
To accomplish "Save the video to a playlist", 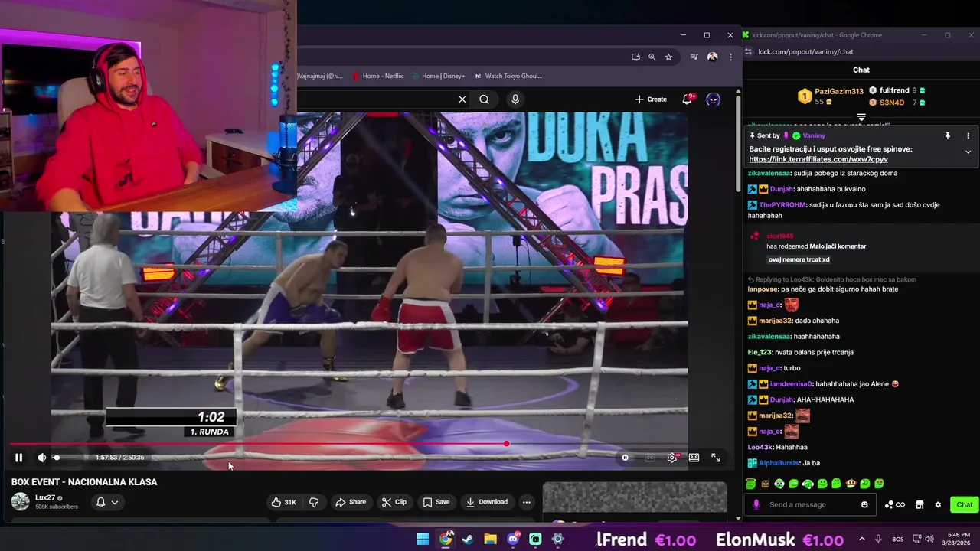I will tap(436, 502).
